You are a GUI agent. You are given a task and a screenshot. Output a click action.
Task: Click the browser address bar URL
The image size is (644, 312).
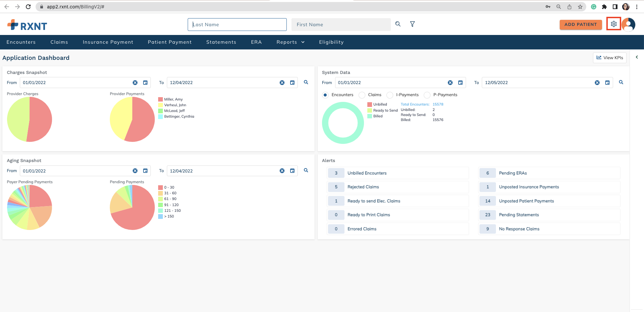click(x=76, y=7)
